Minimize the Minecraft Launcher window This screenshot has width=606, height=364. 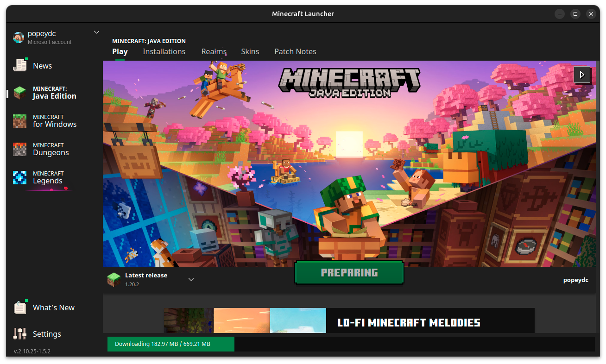(559, 14)
